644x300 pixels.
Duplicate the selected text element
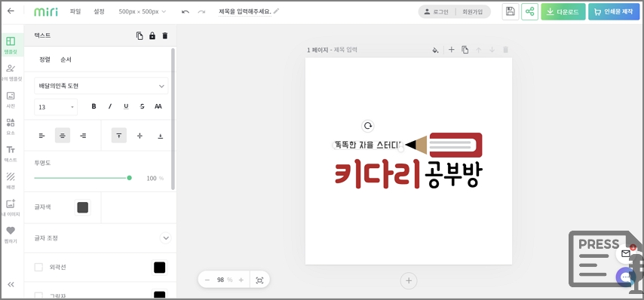coord(140,35)
